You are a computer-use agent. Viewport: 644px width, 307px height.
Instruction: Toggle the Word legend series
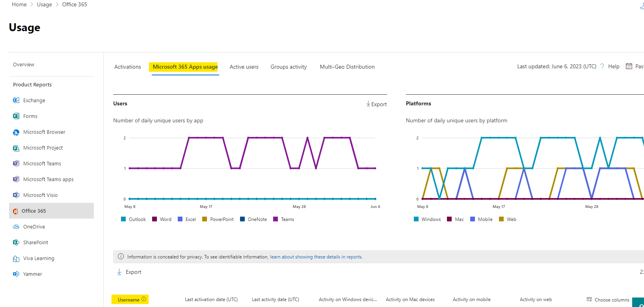click(162, 219)
